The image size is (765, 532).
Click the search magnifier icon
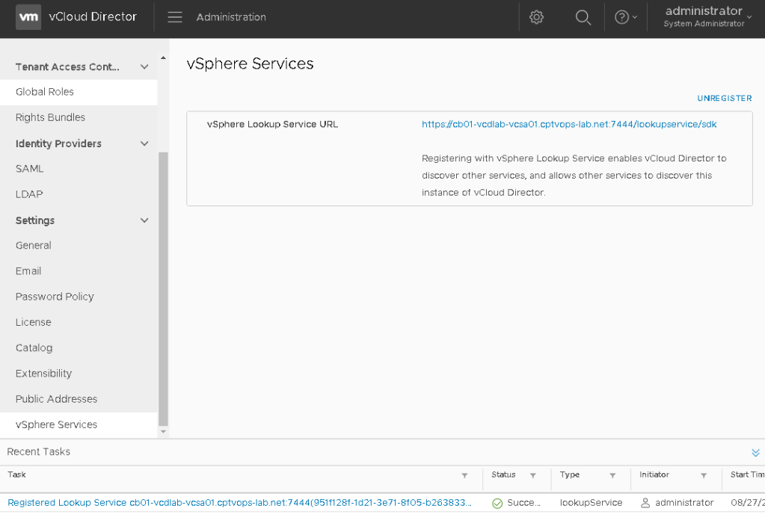click(583, 17)
